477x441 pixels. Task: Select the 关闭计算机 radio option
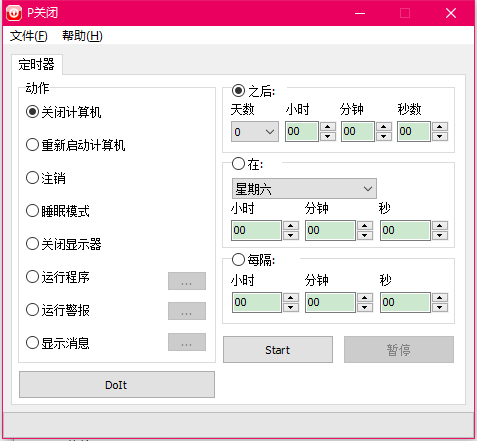click(x=63, y=112)
